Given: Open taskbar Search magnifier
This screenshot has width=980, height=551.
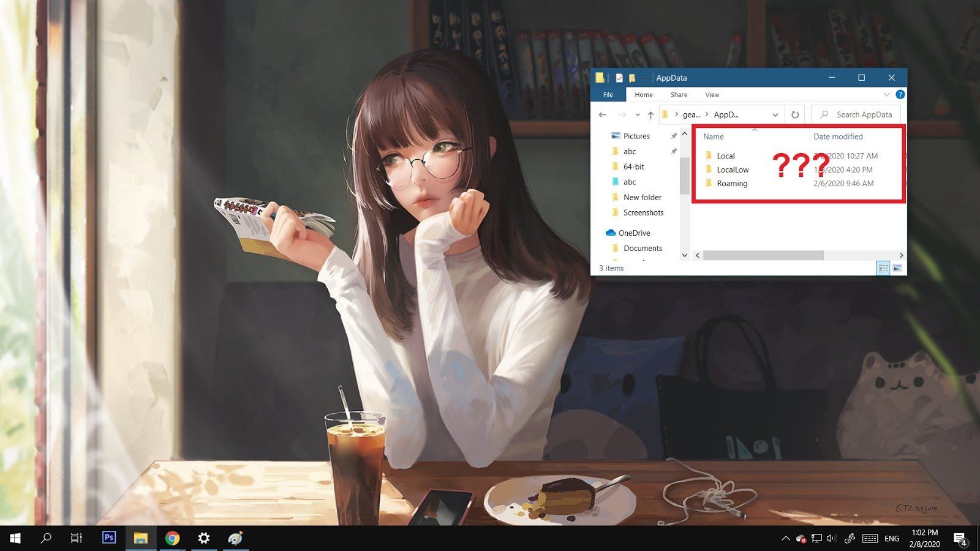Looking at the screenshot, I should point(46,538).
